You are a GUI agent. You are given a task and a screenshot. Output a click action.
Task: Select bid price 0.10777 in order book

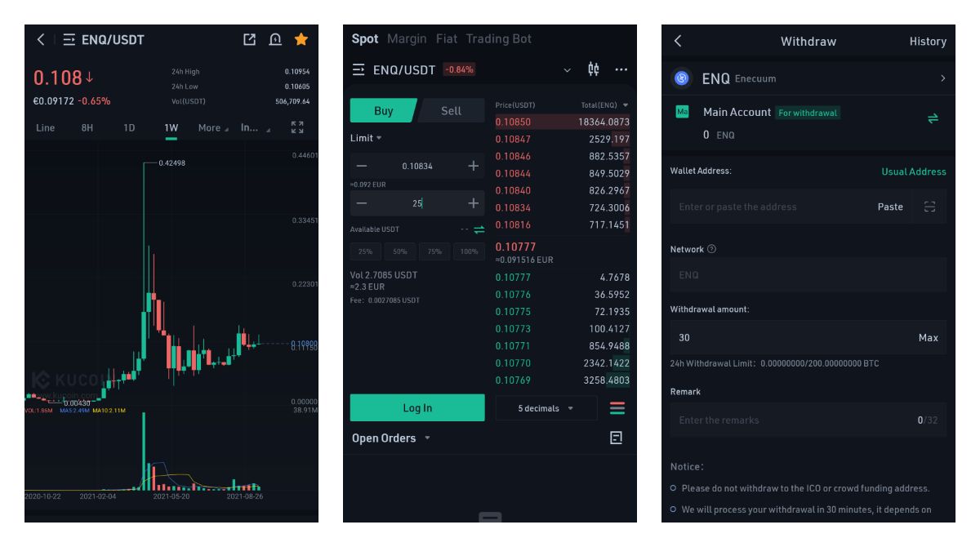point(513,278)
